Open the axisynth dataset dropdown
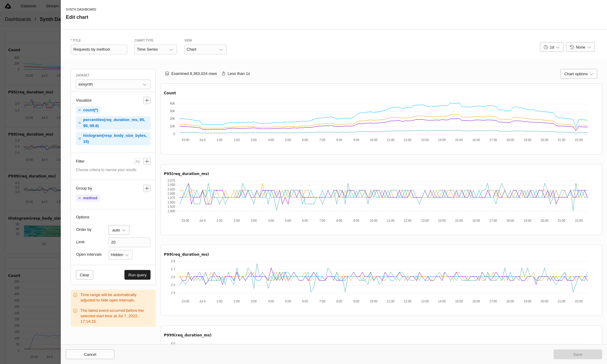Image resolution: width=607 pixels, height=364 pixels. (x=113, y=84)
